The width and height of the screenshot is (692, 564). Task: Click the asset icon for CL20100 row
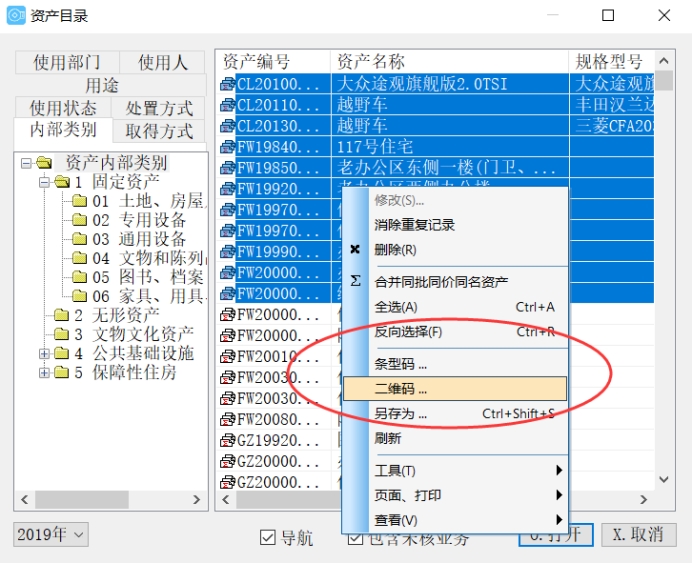227,84
